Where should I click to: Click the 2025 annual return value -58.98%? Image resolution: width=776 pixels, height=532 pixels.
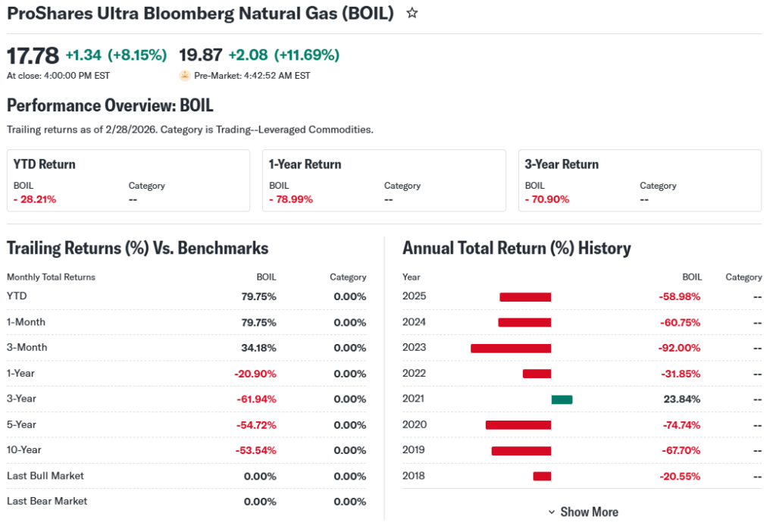pyautogui.click(x=679, y=296)
